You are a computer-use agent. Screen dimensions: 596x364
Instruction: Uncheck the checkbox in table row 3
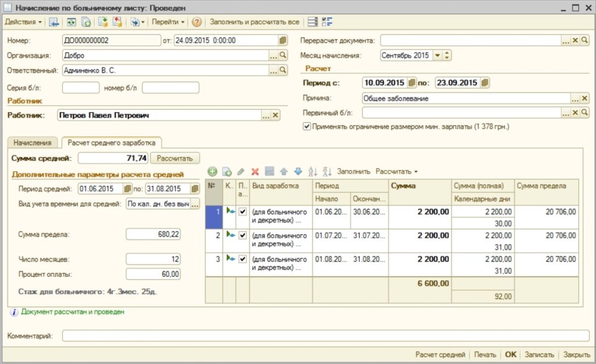(x=243, y=259)
